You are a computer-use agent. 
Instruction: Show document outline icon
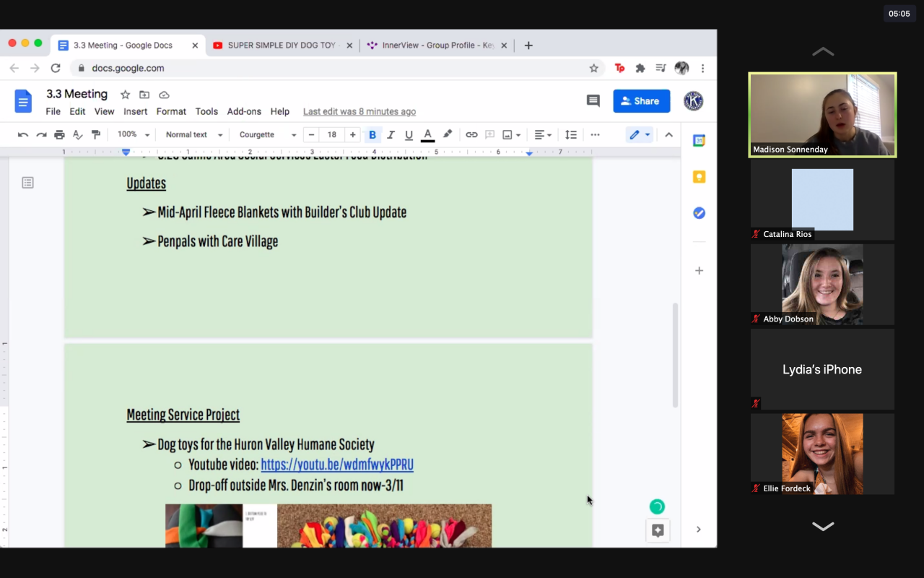point(27,183)
